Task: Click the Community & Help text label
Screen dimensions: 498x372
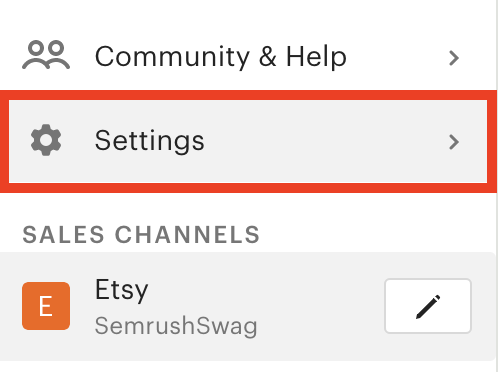Action: click(x=221, y=57)
